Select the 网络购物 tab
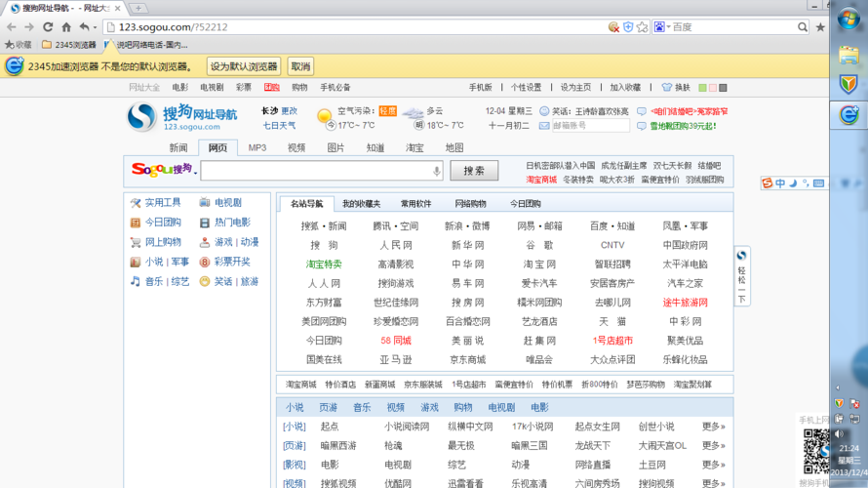Screen dimensions: 868x488 point(470,204)
